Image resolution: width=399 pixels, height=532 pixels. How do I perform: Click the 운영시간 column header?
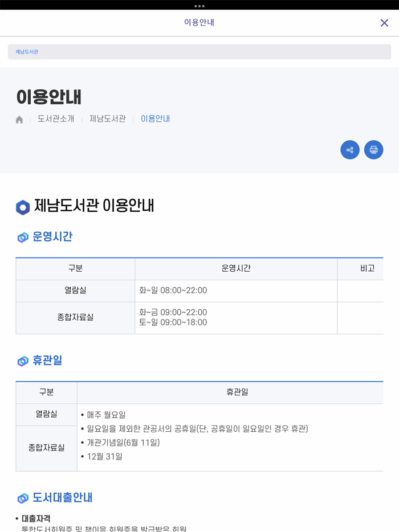[236, 269]
